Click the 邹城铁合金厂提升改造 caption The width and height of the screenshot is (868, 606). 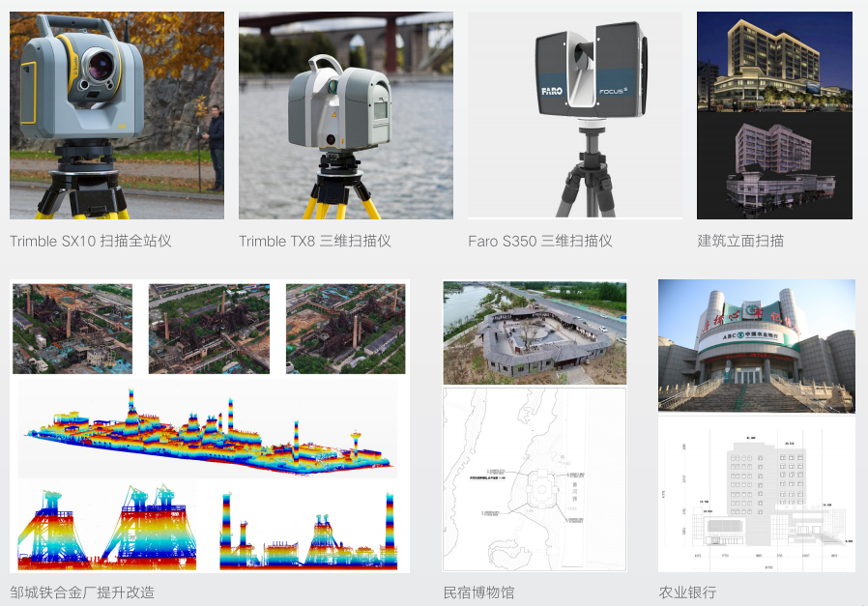coord(82,592)
